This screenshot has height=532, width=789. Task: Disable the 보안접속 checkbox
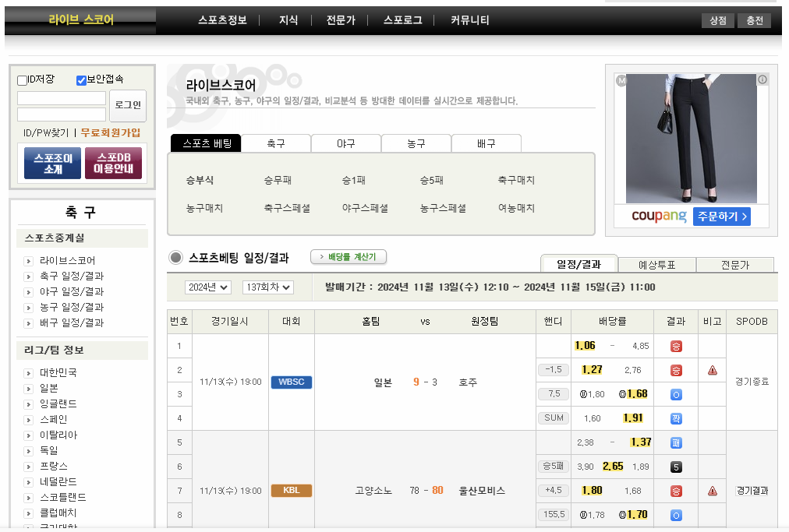80,79
